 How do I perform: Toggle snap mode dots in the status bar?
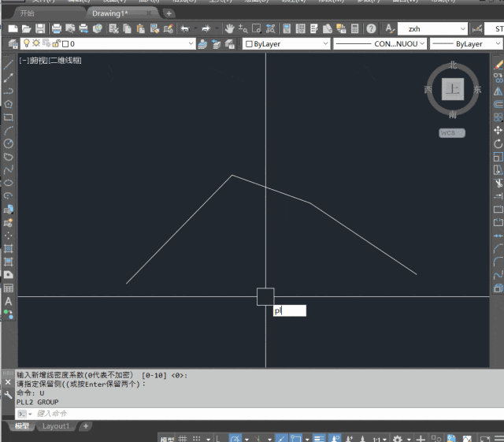(x=197, y=439)
